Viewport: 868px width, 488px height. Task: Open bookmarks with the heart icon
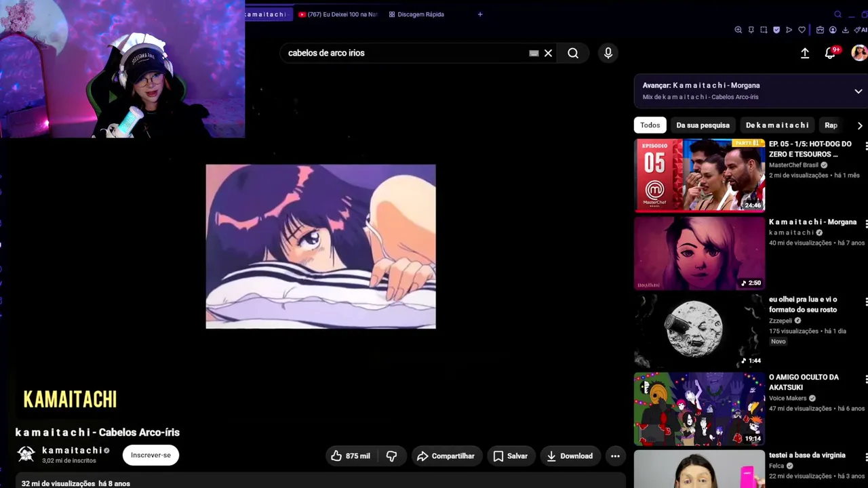[802, 30]
